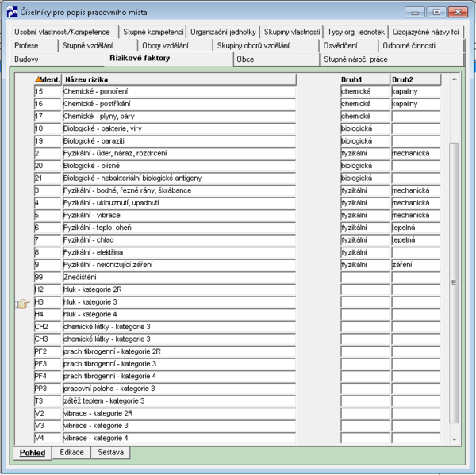This screenshot has width=476, height=475.
Task: Click 'prach fibrogenní - kategorie 3' field
Action: [x=179, y=364]
